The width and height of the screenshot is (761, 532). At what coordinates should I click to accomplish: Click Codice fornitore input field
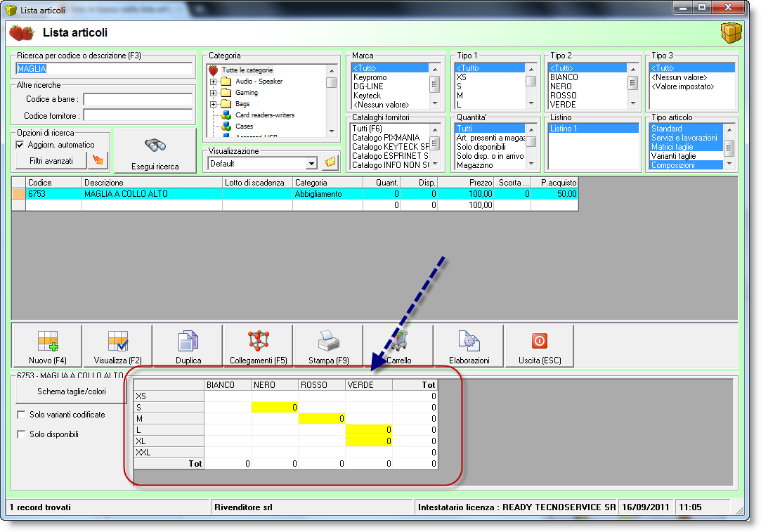[x=138, y=115]
